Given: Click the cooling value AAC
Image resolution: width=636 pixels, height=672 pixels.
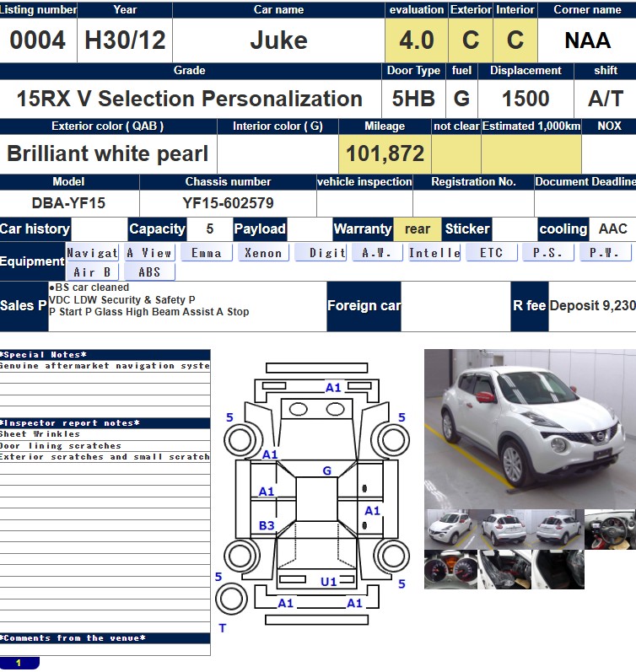Looking at the screenshot, I should (x=613, y=228).
